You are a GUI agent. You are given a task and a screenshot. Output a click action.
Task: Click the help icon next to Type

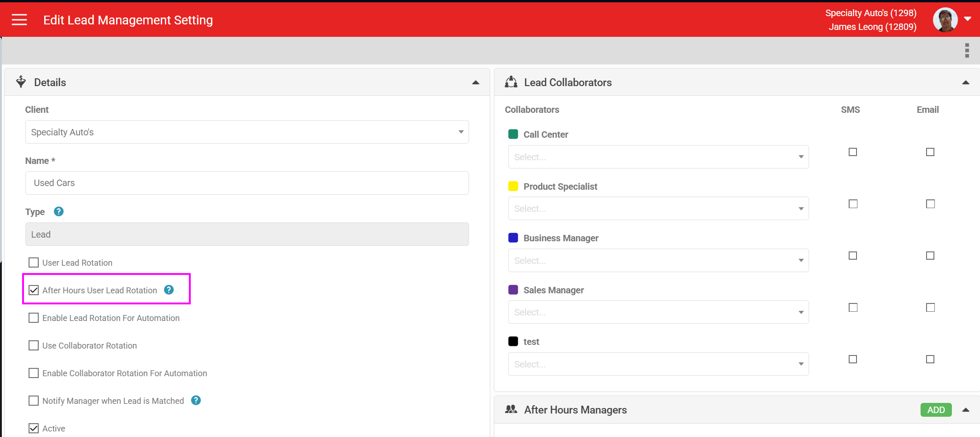pos(59,212)
